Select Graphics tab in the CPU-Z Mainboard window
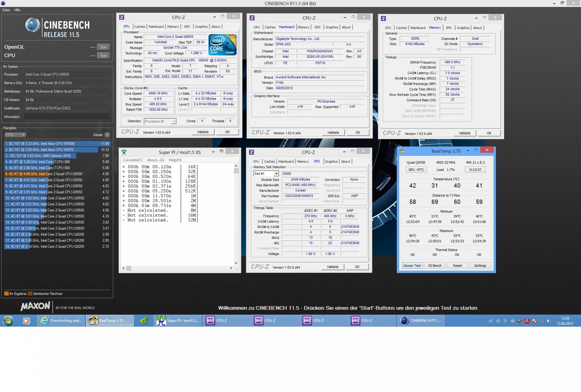Viewport: 581px width, 392px height. point(332,27)
